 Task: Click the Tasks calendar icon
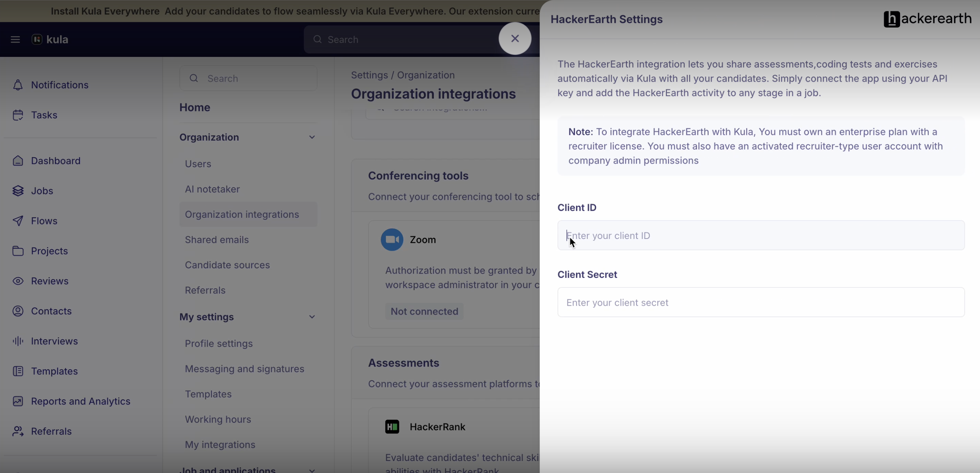[18, 115]
